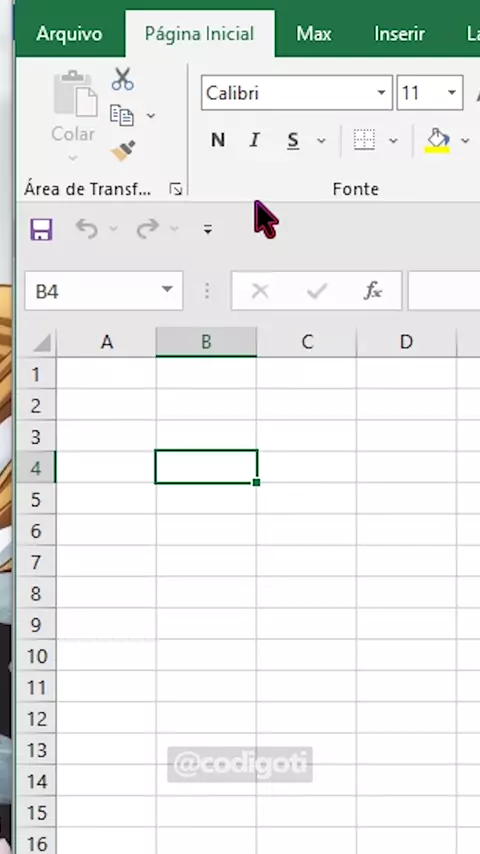Open the Calibri font name dropdown

click(x=381, y=93)
